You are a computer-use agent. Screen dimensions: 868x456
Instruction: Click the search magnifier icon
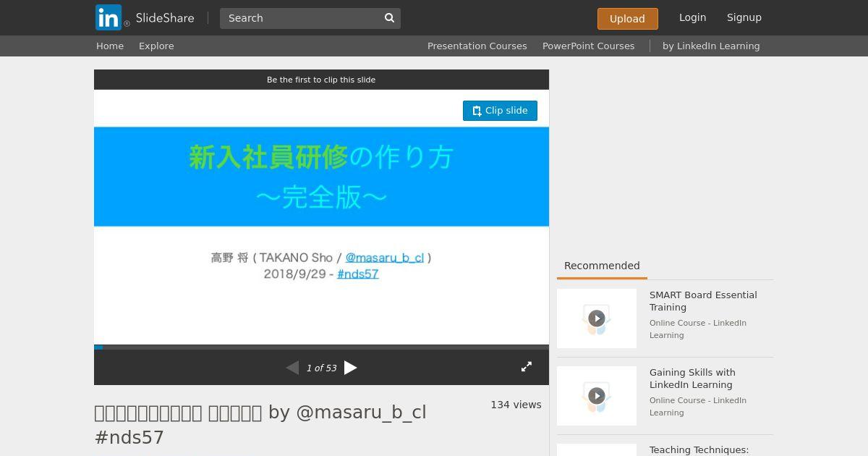389,18
